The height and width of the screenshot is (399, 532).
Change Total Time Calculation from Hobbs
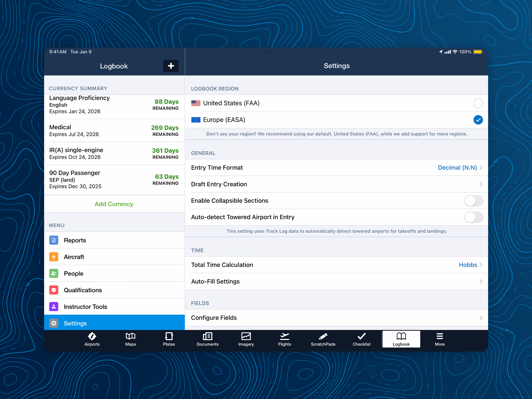click(468, 264)
